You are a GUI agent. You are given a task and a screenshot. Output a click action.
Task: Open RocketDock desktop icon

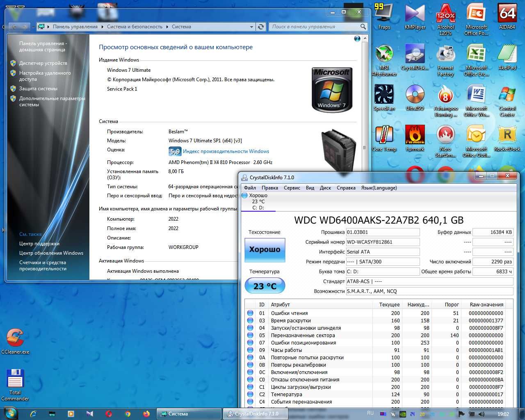click(507, 138)
